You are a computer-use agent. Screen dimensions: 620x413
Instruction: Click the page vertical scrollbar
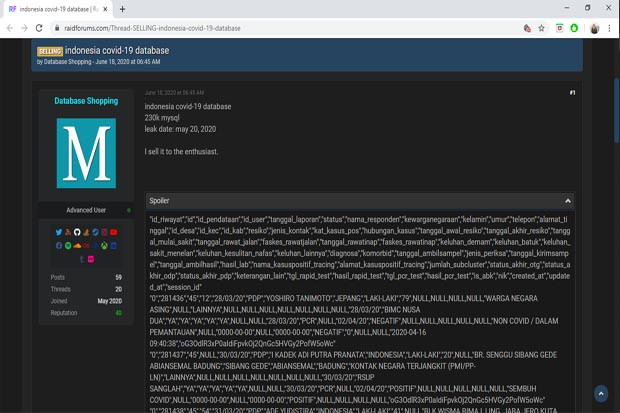pyautogui.click(x=616, y=110)
